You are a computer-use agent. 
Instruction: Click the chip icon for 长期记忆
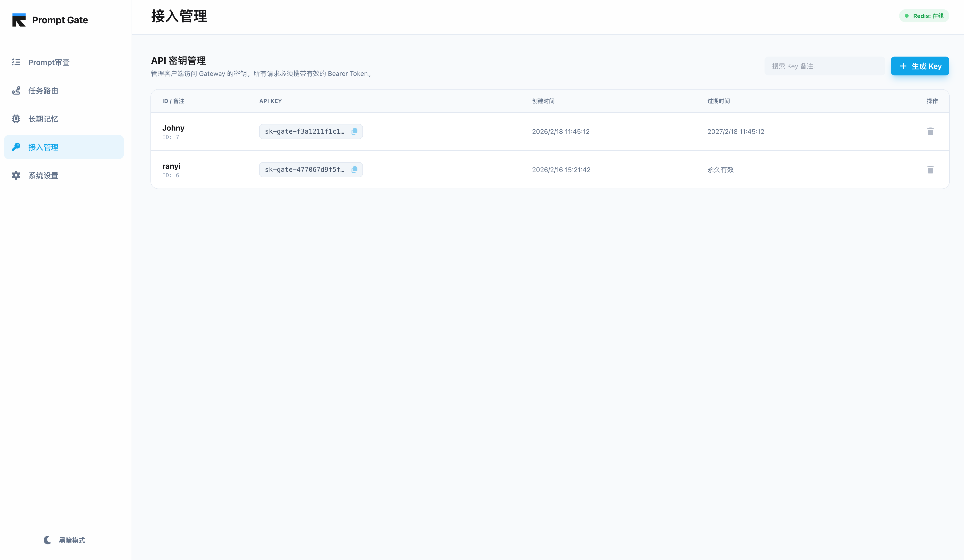[x=16, y=119]
